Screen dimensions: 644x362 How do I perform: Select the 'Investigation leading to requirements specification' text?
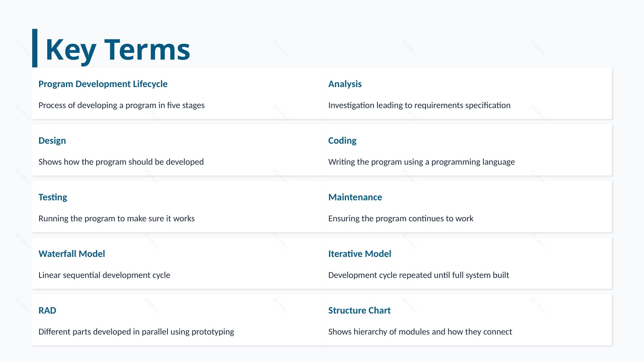coord(419,106)
